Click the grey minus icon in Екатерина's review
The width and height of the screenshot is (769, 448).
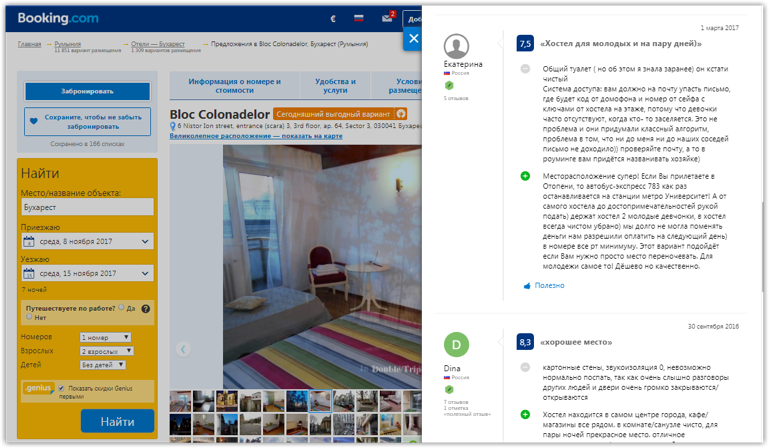coord(525,69)
